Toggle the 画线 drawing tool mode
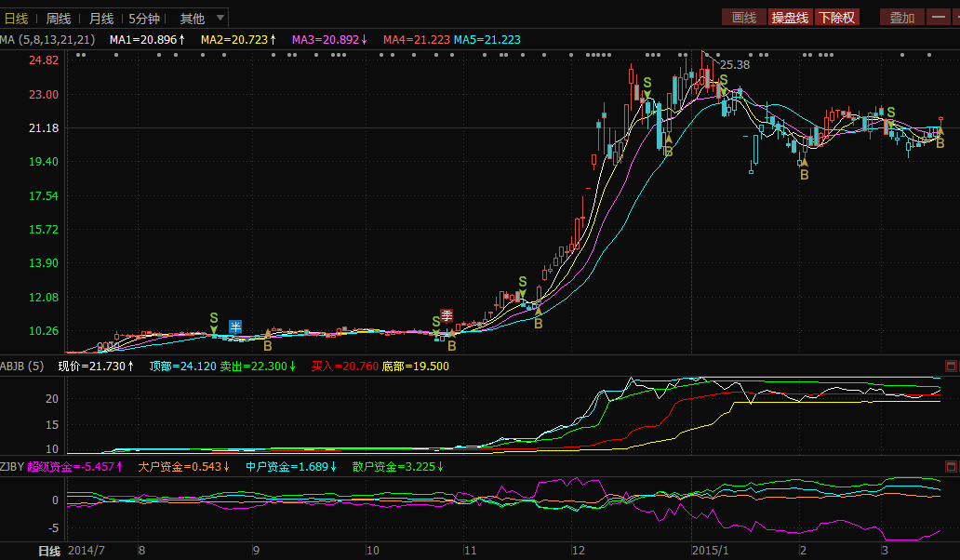The width and height of the screenshot is (960, 560). click(744, 18)
